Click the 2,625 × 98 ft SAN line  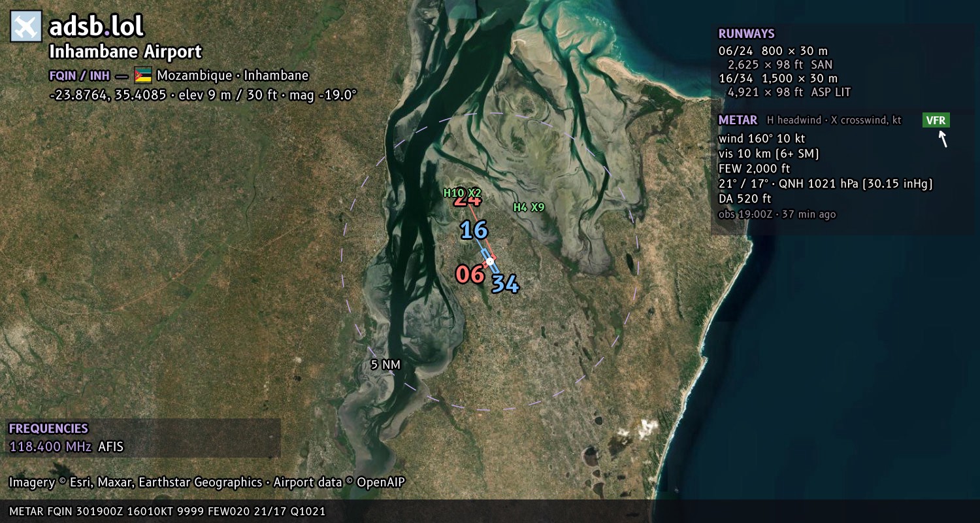[780, 65]
